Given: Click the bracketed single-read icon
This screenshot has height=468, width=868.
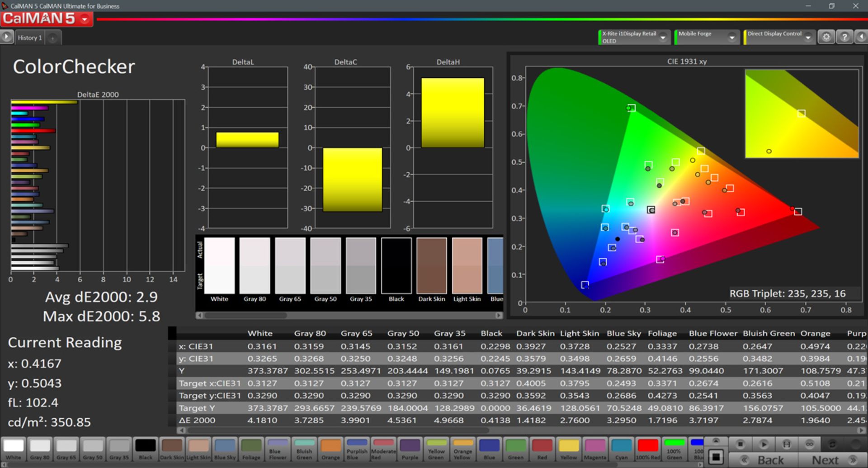Looking at the screenshot, I should tap(787, 444).
